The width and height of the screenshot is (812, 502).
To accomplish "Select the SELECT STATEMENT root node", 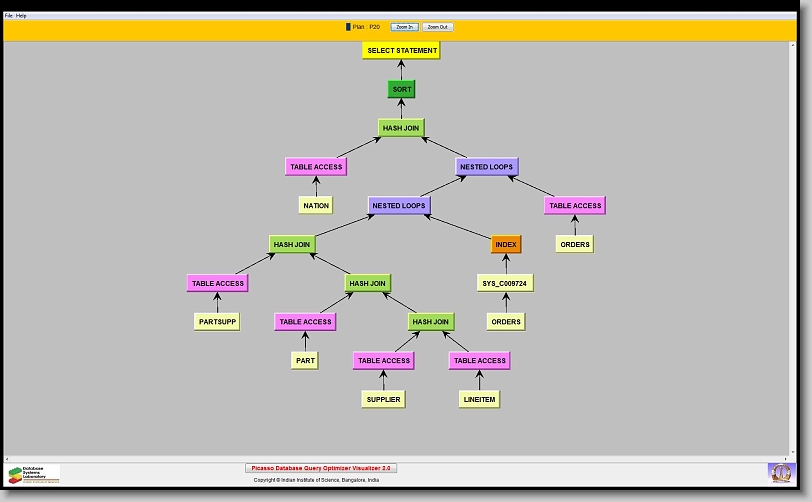I will click(401, 50).
